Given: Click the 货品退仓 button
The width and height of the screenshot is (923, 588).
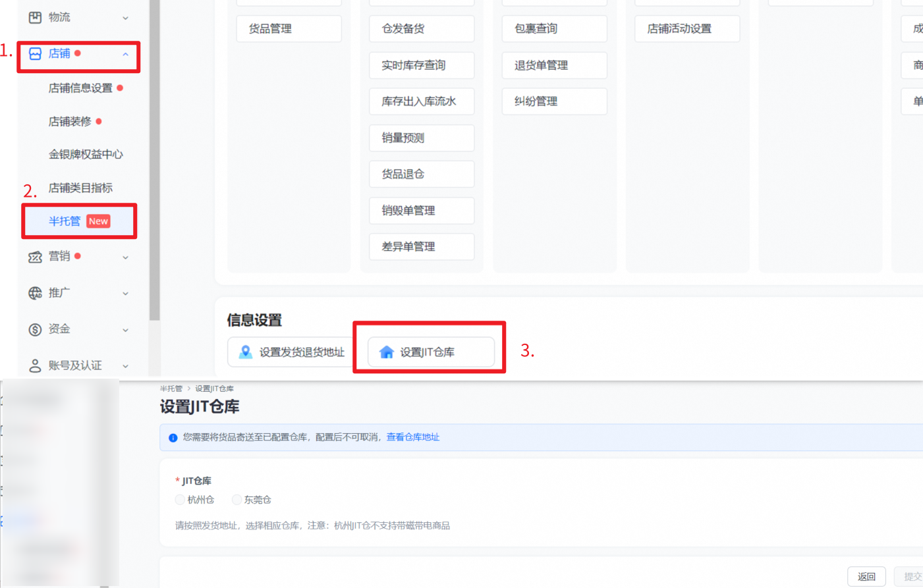Looking at the screenshot, I should pyautogui.click(x=422, y=174).
